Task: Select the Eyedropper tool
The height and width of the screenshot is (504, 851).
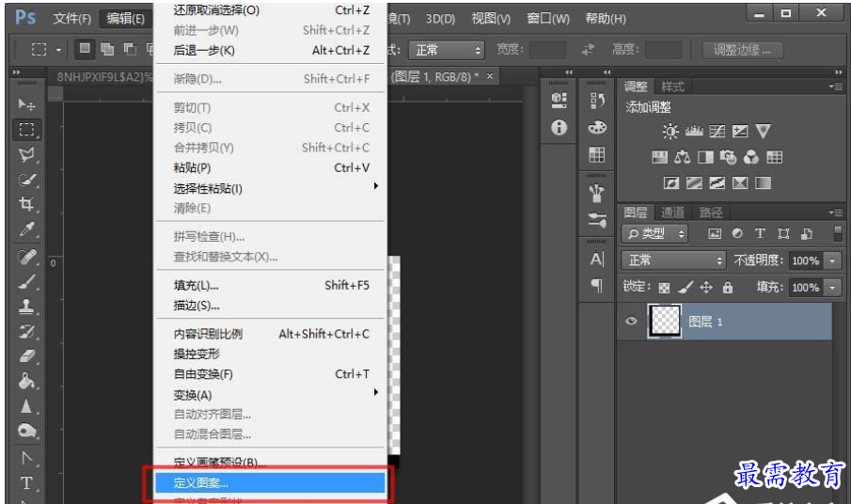Action: (x=26, y=229)
